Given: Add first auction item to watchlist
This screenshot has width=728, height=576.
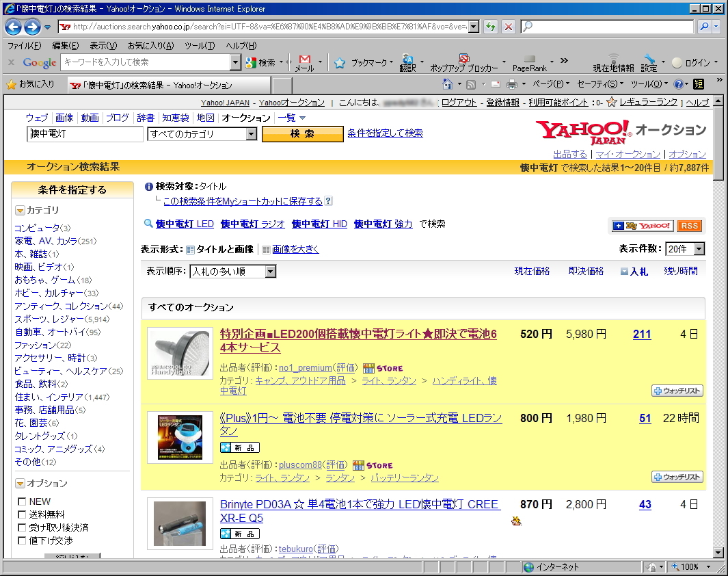Looking at the screenshot, I should click(x=677, y=391).
